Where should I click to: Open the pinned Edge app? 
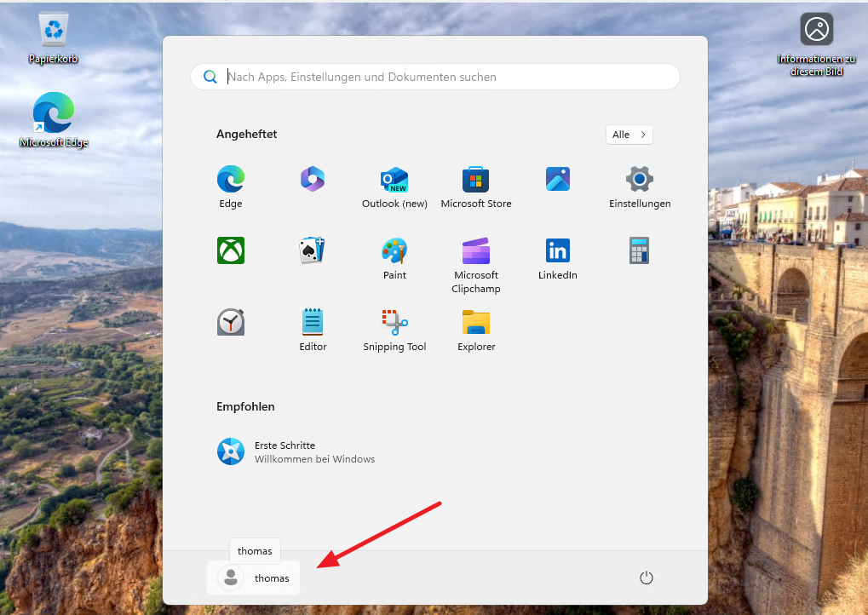click(231, 187)
